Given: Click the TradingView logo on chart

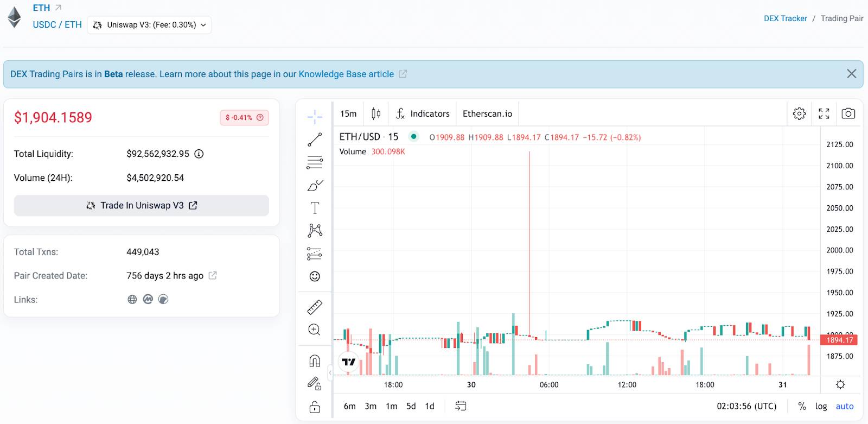Looking at the screenshot, I should click(348, 362).
